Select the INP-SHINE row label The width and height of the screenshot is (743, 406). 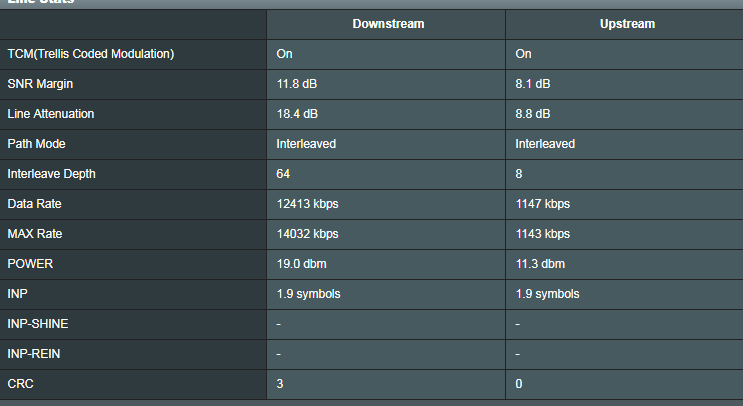tap(38, 324)
